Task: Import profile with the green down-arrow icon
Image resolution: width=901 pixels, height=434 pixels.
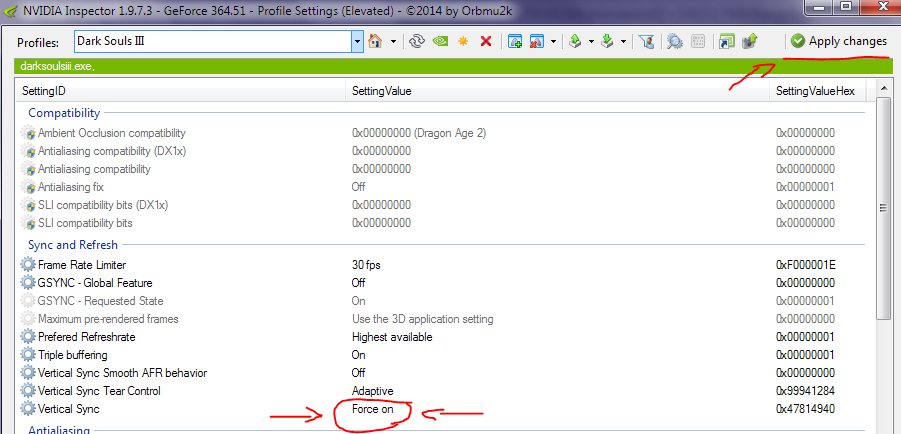Action: (x=608, y=41)
